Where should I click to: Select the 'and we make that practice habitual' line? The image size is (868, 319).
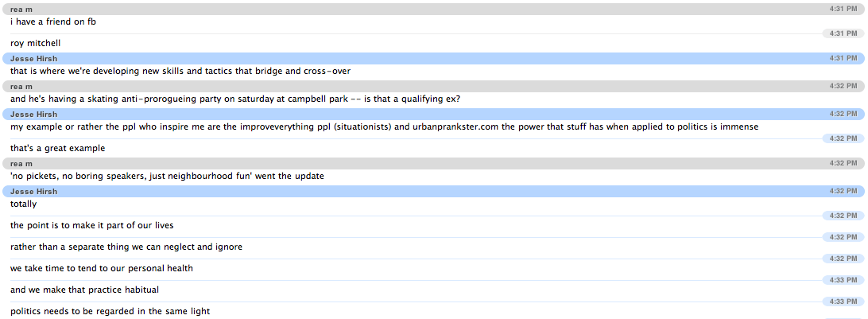point(85,290)
